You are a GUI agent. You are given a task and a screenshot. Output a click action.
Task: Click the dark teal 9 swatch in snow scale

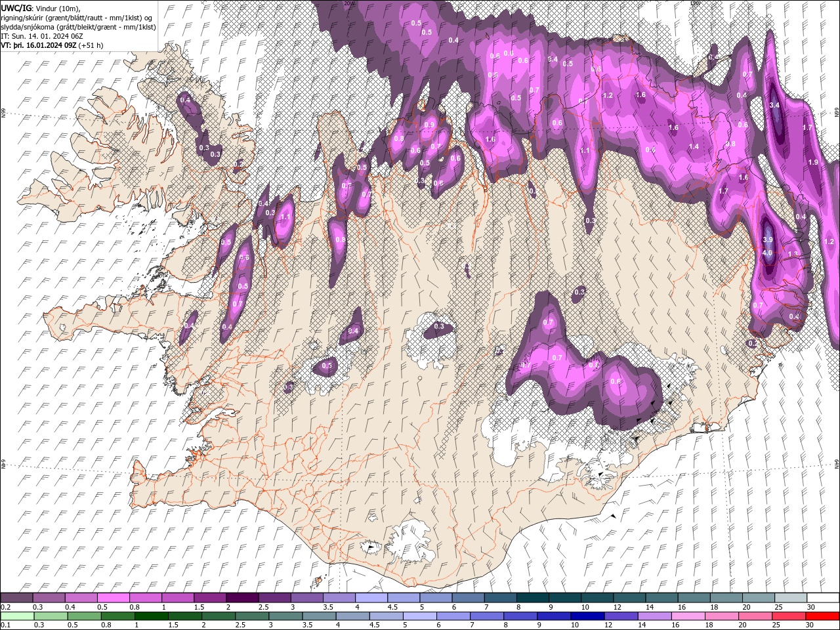[x=534, y=598]
